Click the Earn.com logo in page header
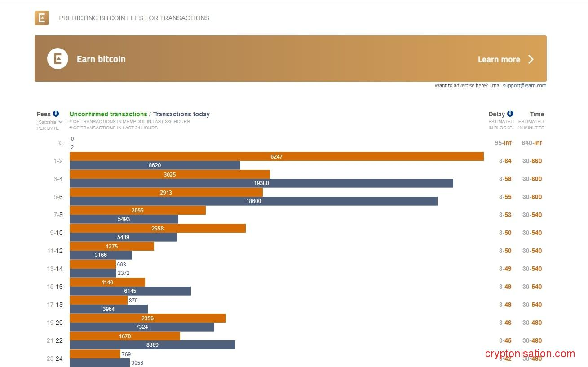The height and width of the screenshot is (367, 588). [42, 18]
